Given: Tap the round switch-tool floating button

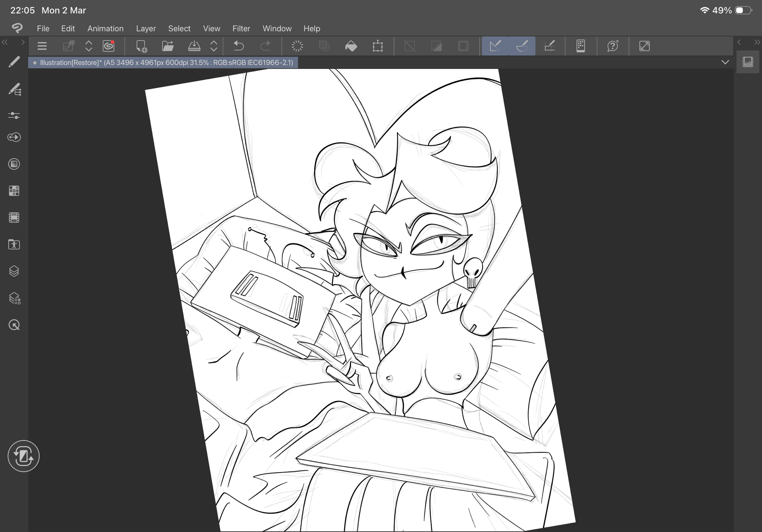Looking at the screenshot, I should (x=24, y=456).
